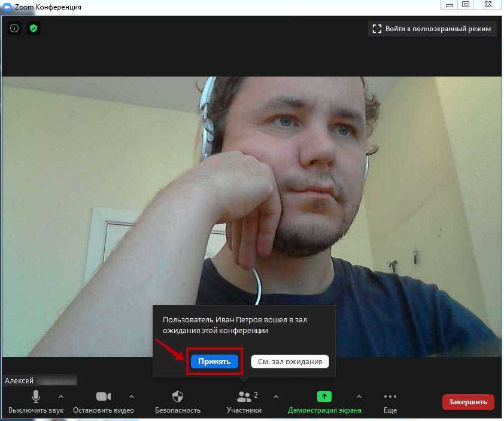Open the Безопасность security options
Viewport: 504px width, 421px height.
(178, 401)
